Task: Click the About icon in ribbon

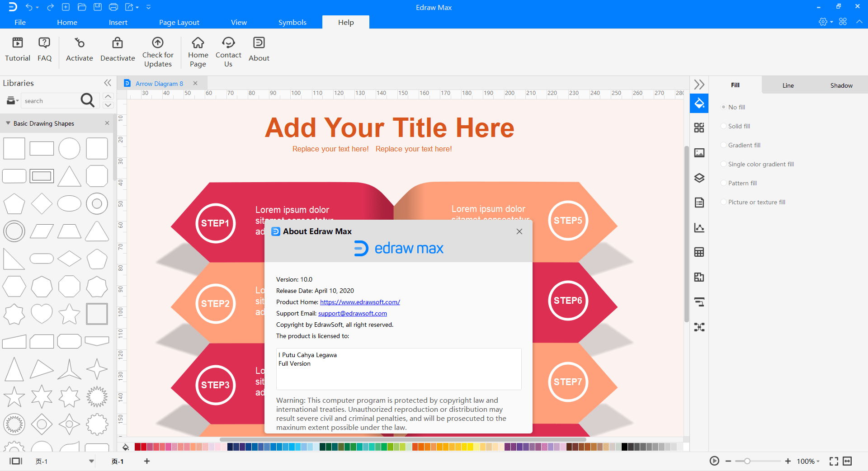Action: click(259, 43)
